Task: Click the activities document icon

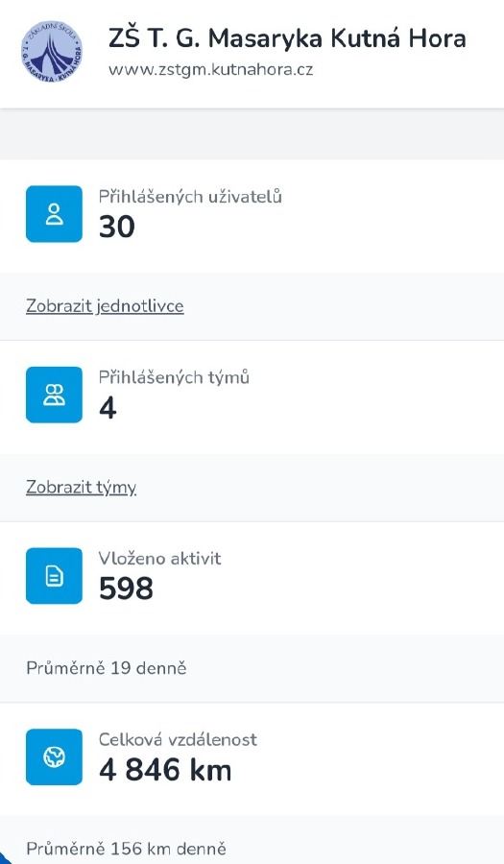Action: coord(54,576)
